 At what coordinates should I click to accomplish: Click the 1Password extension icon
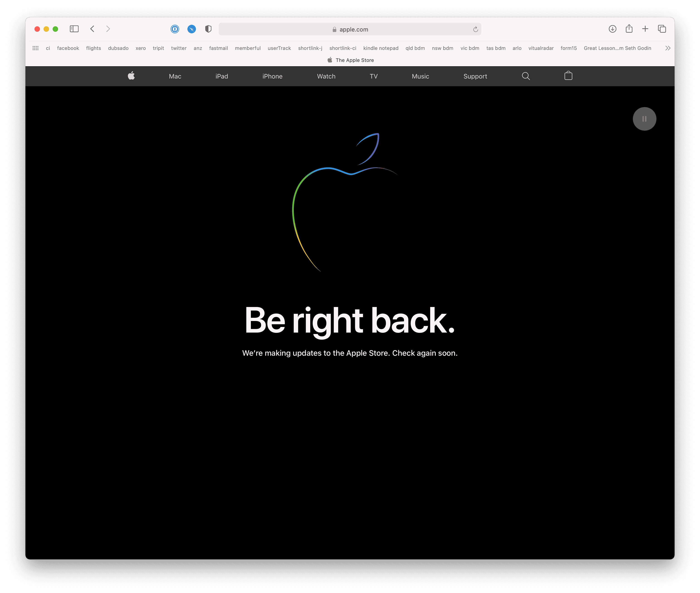click(175, 29)
